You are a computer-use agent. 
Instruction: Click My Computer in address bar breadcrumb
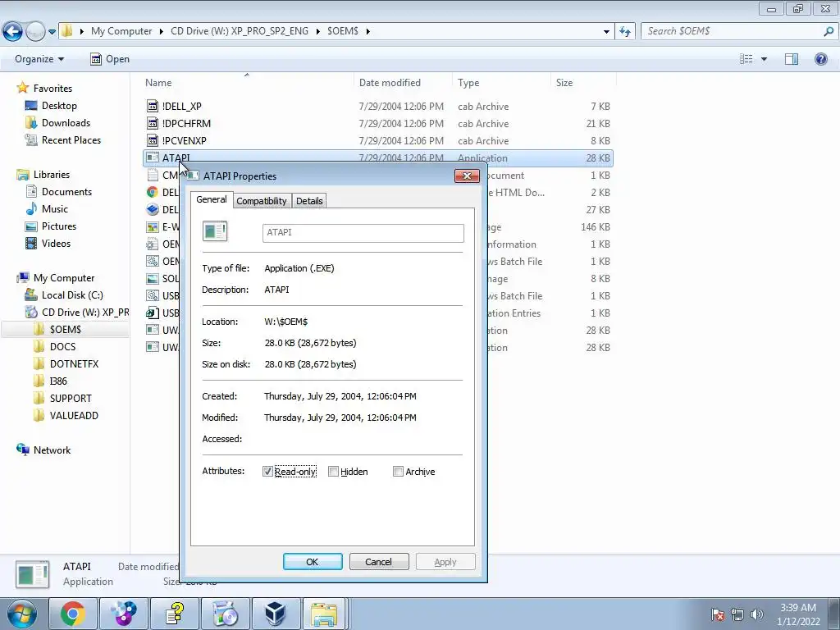coord(121,31)
